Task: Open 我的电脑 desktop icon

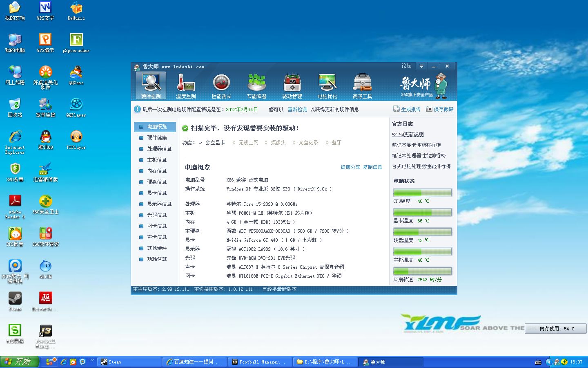Action: (15, 43)
